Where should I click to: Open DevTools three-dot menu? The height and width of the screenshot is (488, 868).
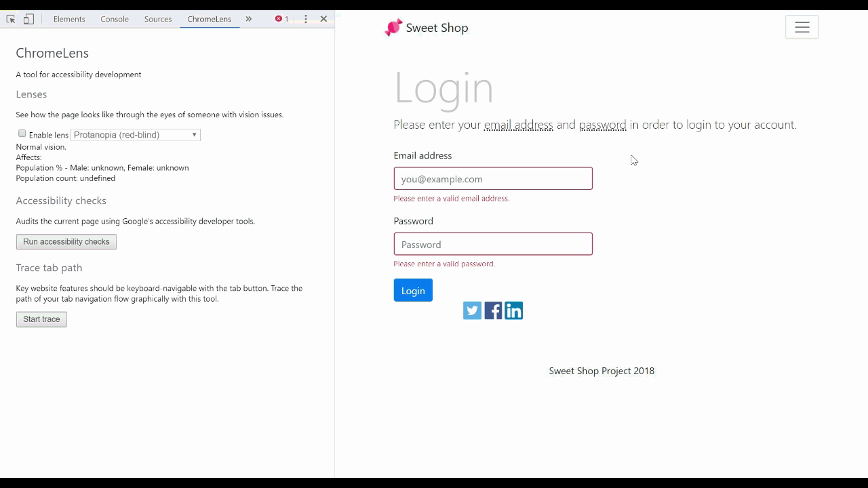click(x=306, y=19)
